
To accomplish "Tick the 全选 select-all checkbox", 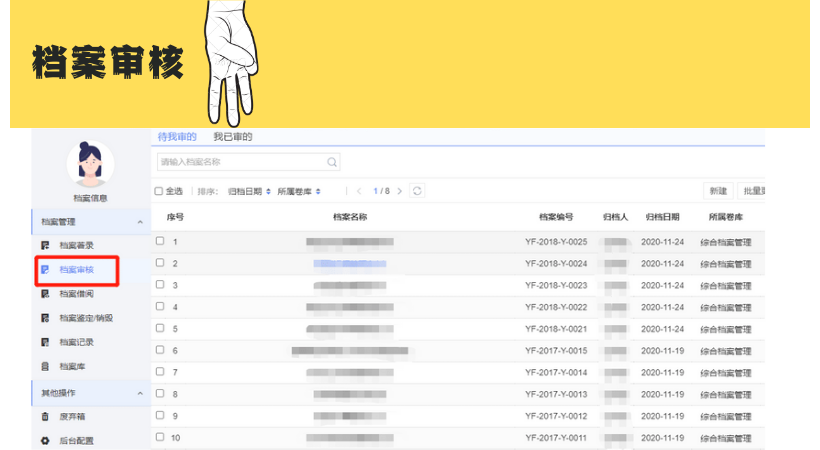I will coord(159,191).
